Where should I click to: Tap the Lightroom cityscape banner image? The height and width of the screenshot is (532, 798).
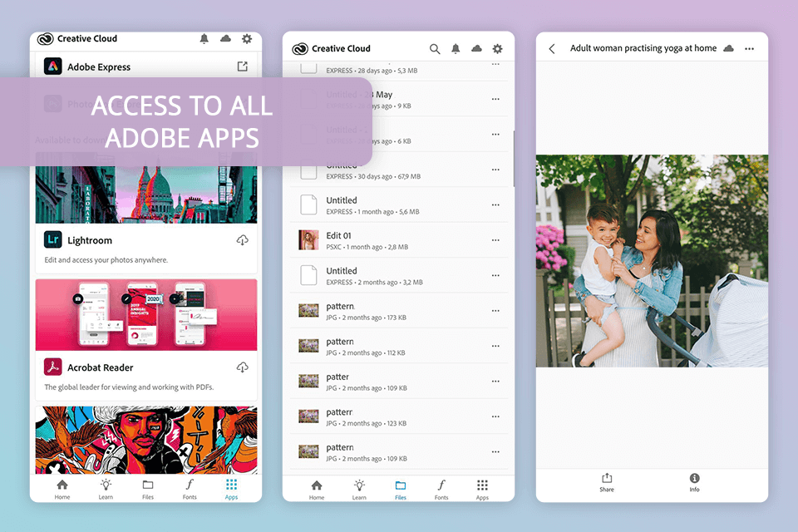pos(146,195)
